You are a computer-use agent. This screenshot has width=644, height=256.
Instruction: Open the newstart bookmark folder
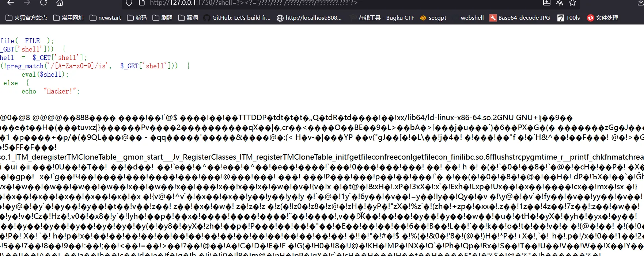pos(105,18)
